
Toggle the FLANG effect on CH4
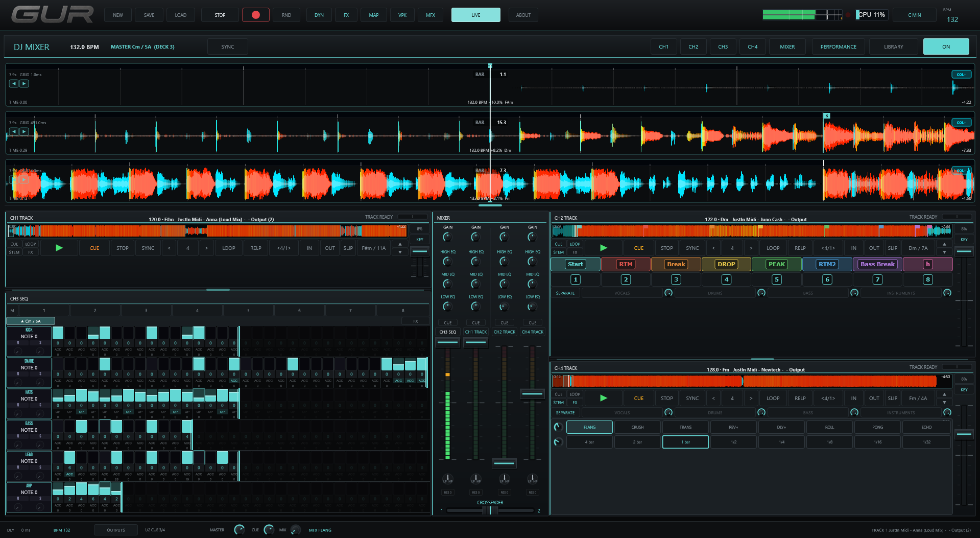[x=589, y=427]
